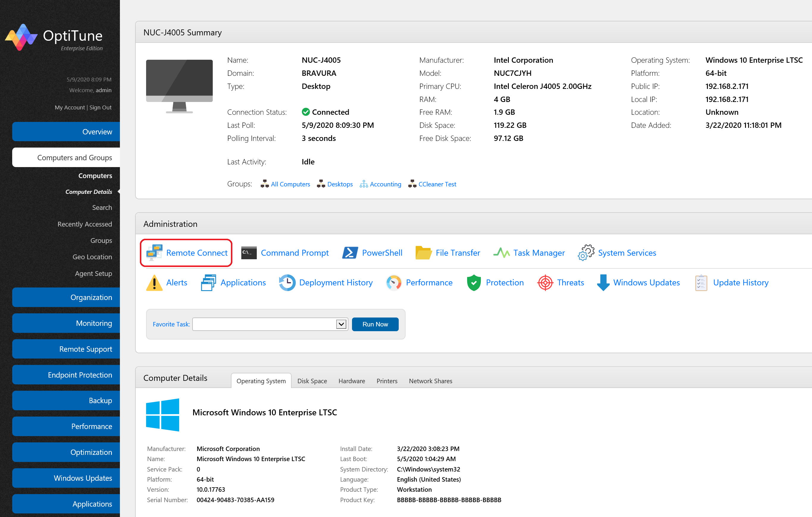Click the Windows Updates download arrow icon
Screen dimensions: 812x517
pyautogui.click(x=603, y=283)
